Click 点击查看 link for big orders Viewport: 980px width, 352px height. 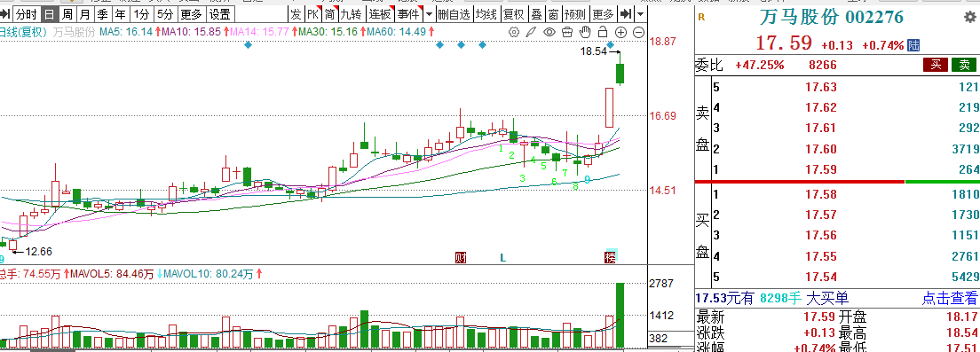click(x=950, y=298)
